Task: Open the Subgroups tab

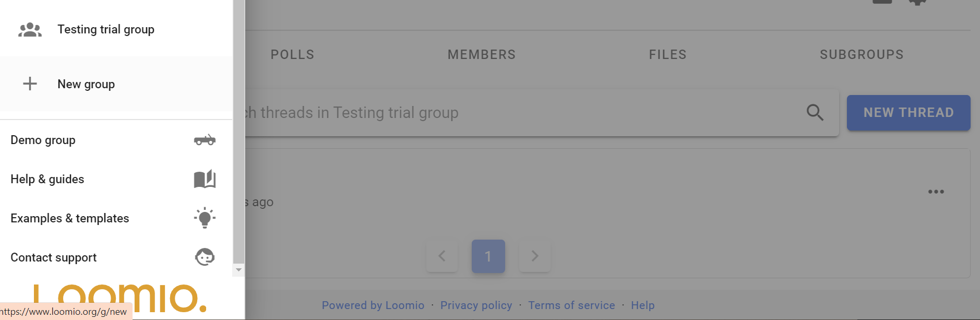Action: tap(862, 54)
